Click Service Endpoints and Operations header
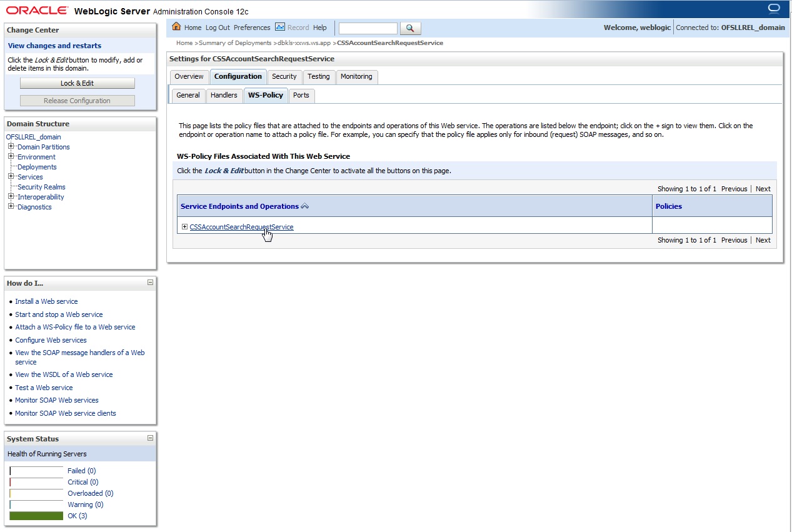The height and width of the screenshot is (532, 792). (x=239, y=206)
